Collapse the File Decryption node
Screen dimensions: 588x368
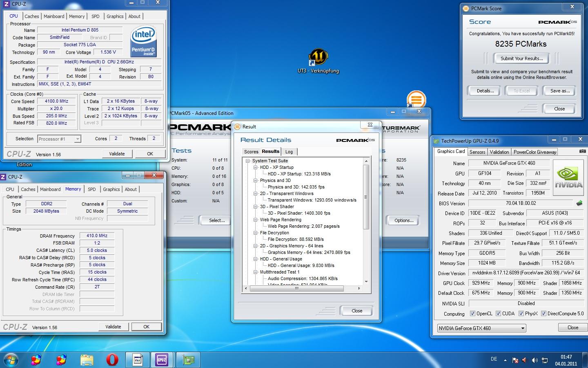pos(255,233)
